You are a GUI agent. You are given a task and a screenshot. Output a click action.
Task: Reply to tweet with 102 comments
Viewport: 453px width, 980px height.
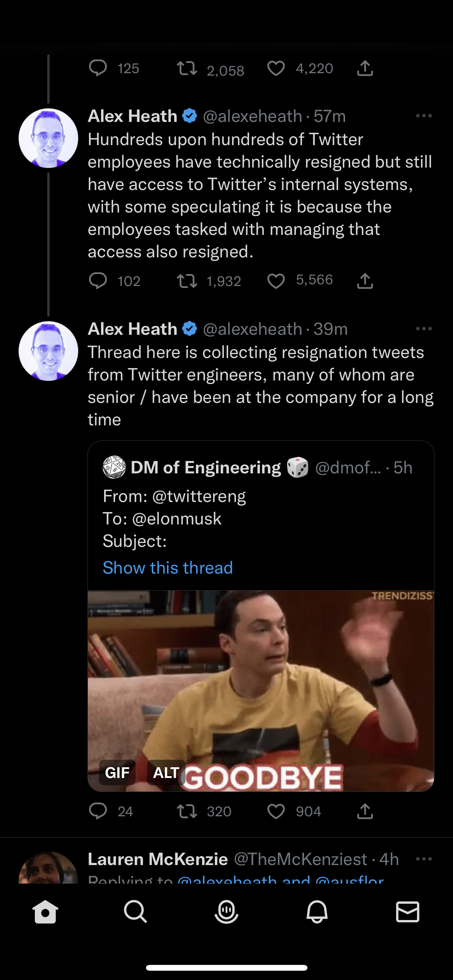point(98,281)
